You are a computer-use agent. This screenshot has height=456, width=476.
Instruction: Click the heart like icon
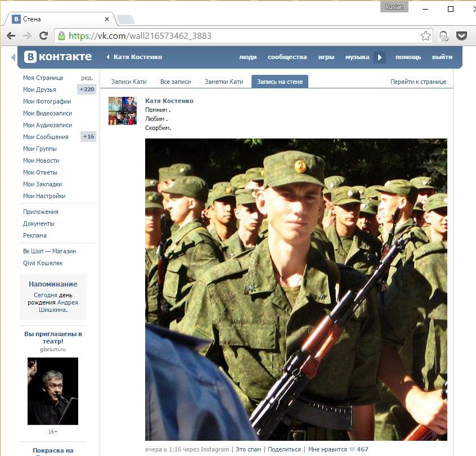[352, 449]
